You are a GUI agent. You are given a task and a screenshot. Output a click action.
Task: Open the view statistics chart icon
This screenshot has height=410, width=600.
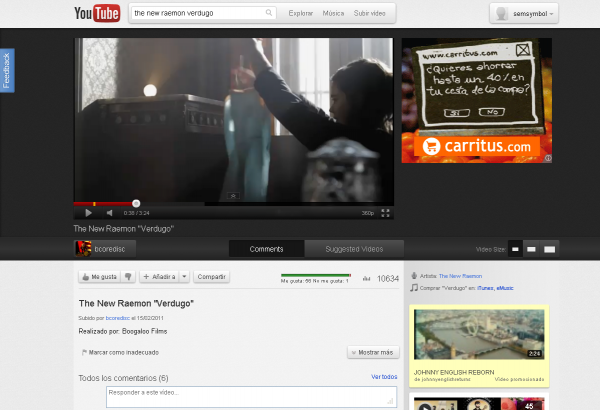(366, 278)
